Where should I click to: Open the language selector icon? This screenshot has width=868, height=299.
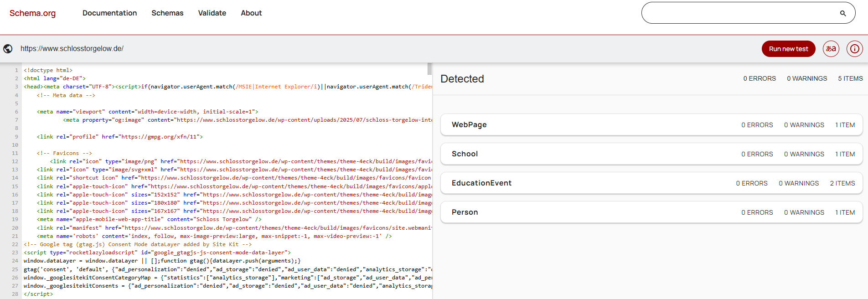[831, 49]
